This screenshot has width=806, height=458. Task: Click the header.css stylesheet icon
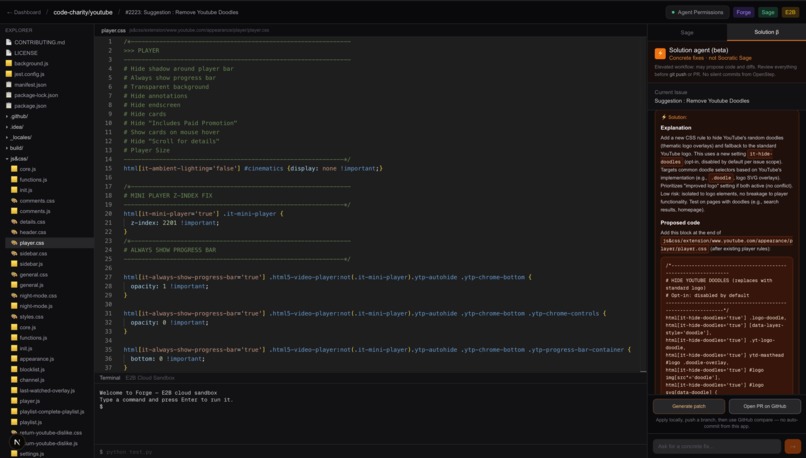point(14,232)
